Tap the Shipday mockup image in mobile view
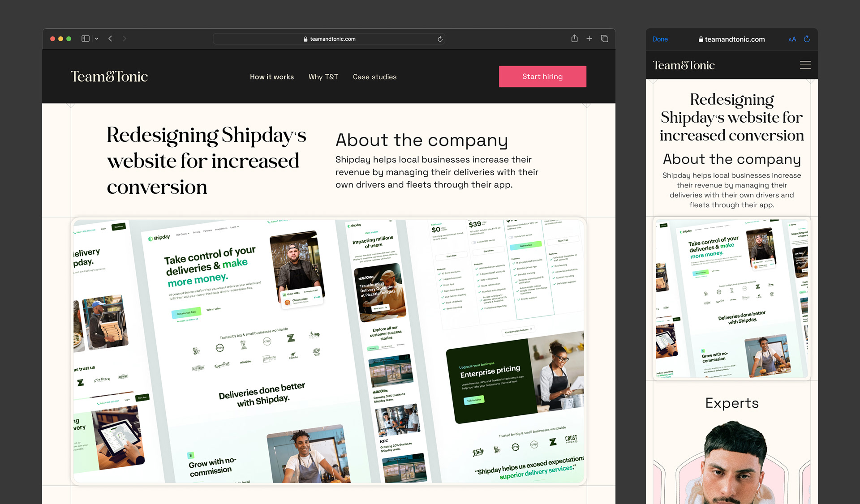The height and width of the screenshot is (504, 860). [731, 299]
